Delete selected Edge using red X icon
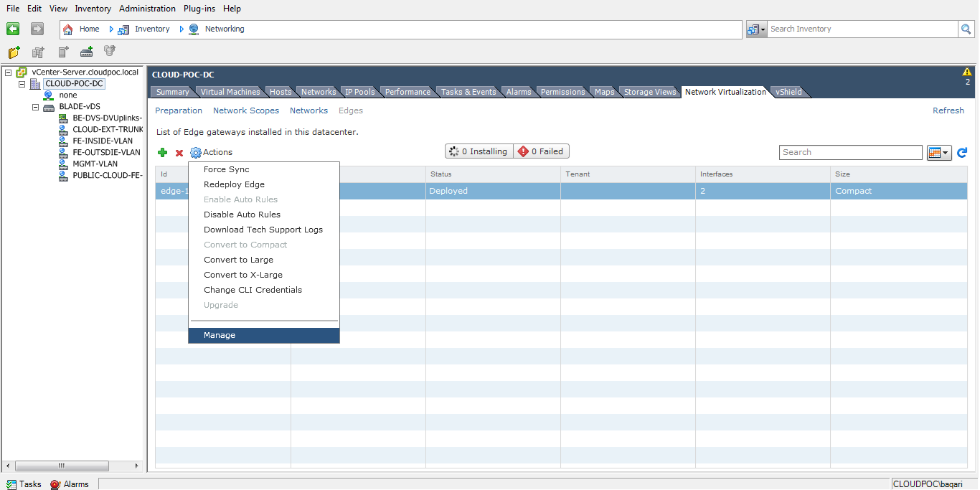The image size is (980, 490). pyautogui.click(x=179, y=152)
